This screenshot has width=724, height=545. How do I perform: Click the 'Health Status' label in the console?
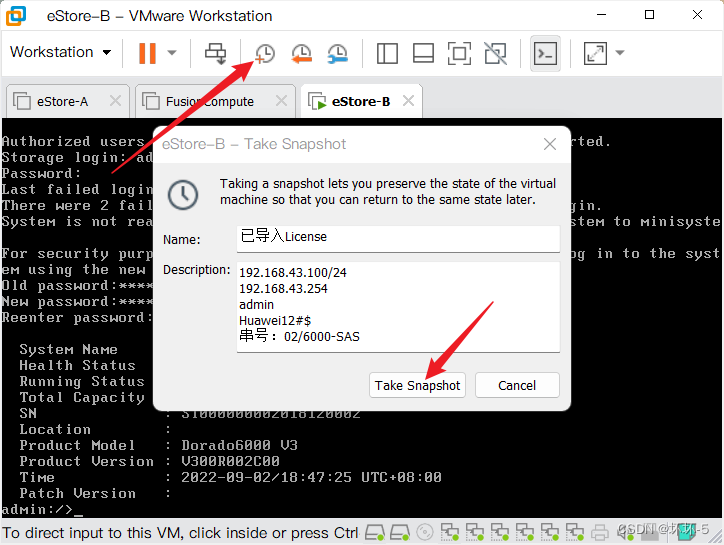pyautogui.click(x=77, y=366)
